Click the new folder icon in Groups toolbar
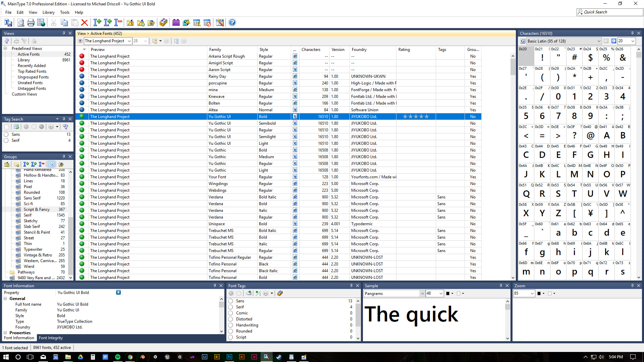644x362 pixels. 16,164
